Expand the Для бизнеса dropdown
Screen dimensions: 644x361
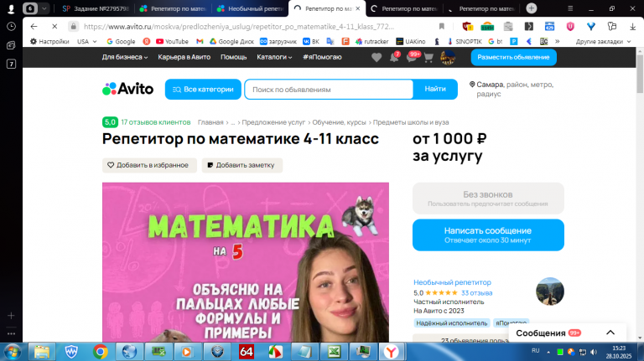[125, 57]
